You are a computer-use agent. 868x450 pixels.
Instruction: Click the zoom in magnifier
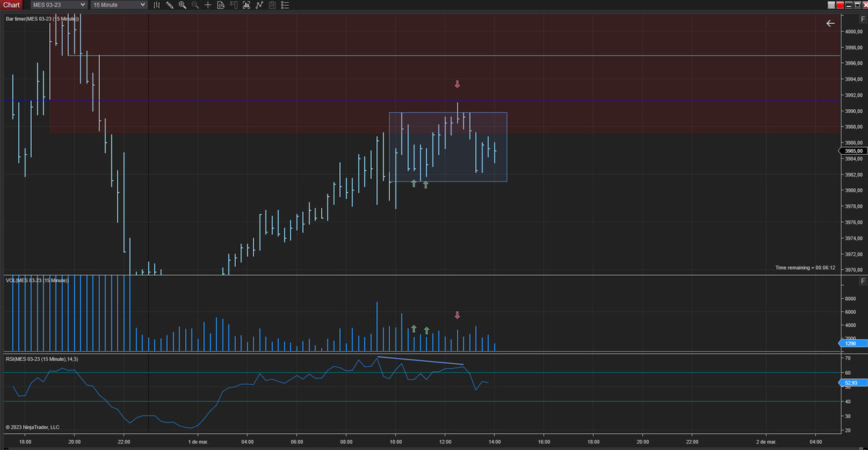click(182, 5)
